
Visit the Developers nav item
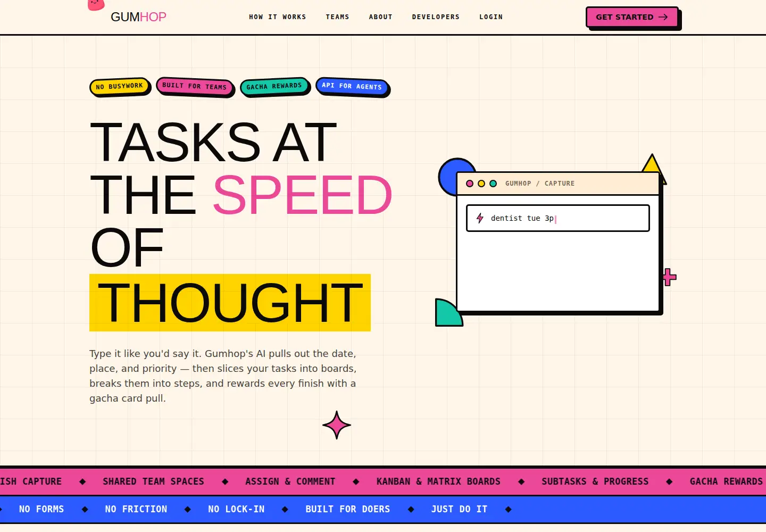tap(436, 17)
